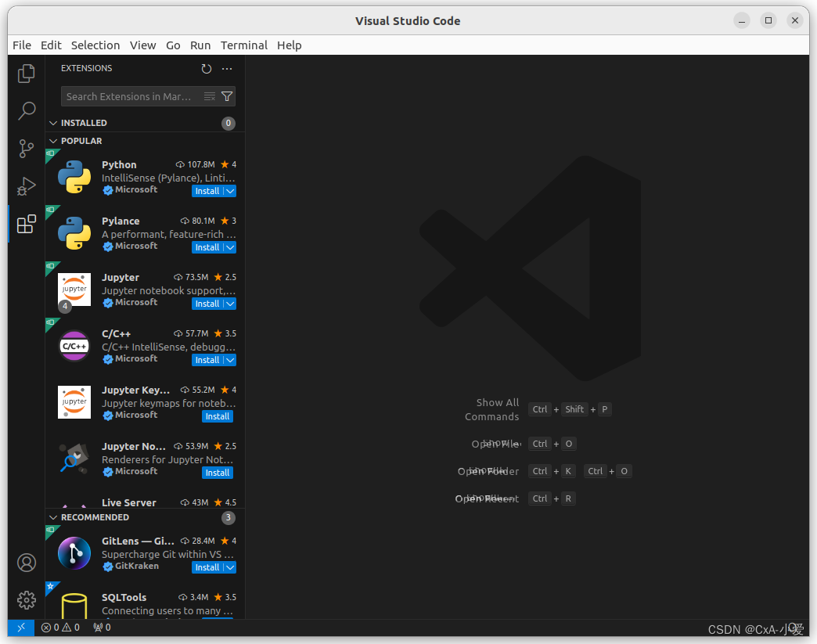Open the Search view in activity bar

coord(26,110)
